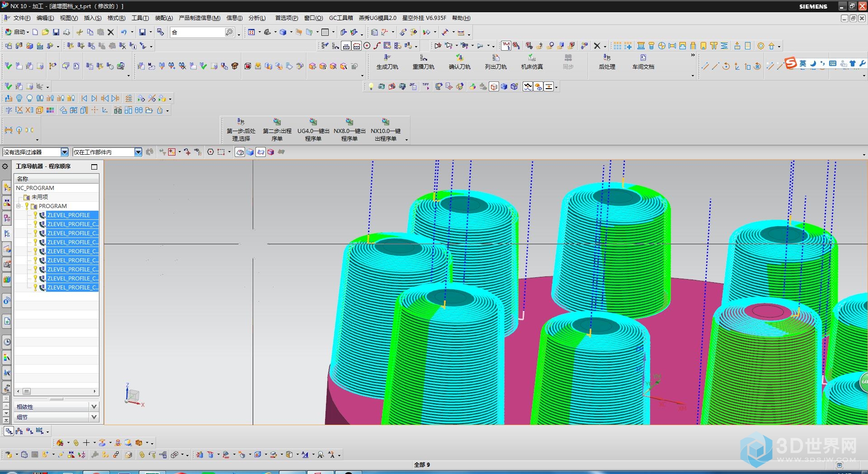
Task: Toggle the maximize box of the 工序导航器 panel
Action: (x=94, y=167)
